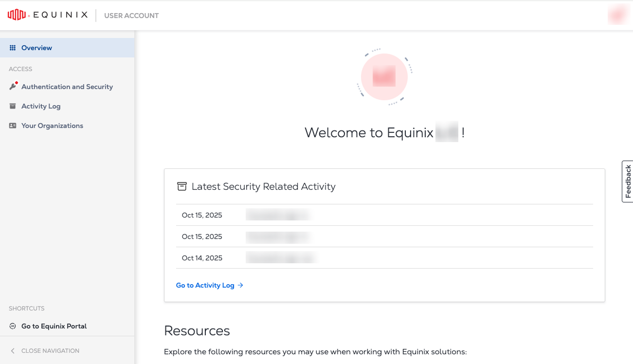Click the Activity Log archive icon in sidebar

[x=13, y=106]
